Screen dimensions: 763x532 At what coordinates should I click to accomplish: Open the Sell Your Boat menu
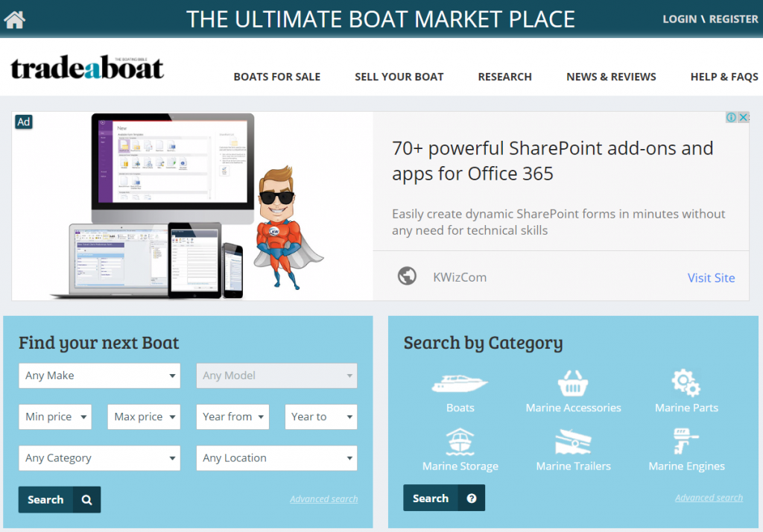pyautogui.click(x=399, y=77)
